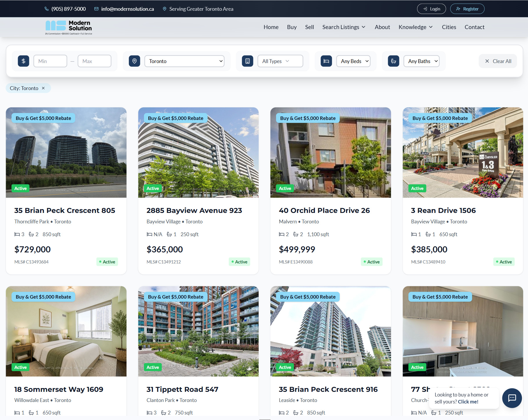Open the 18 Sommerset Way 1609 bedroom photo
528x420 pixels.
point(66,331)
